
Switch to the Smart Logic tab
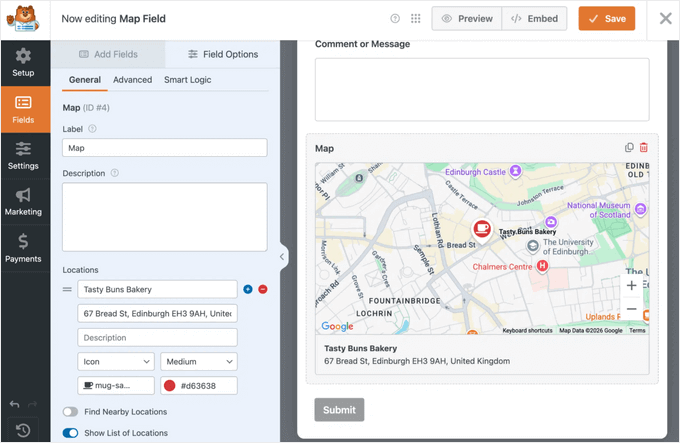(x=188, y=79)
